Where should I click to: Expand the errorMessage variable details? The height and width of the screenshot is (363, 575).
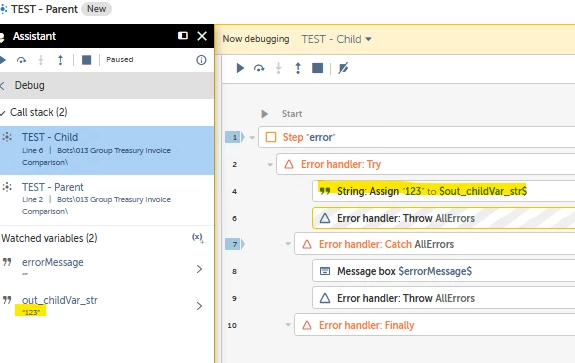coord(199,269)
